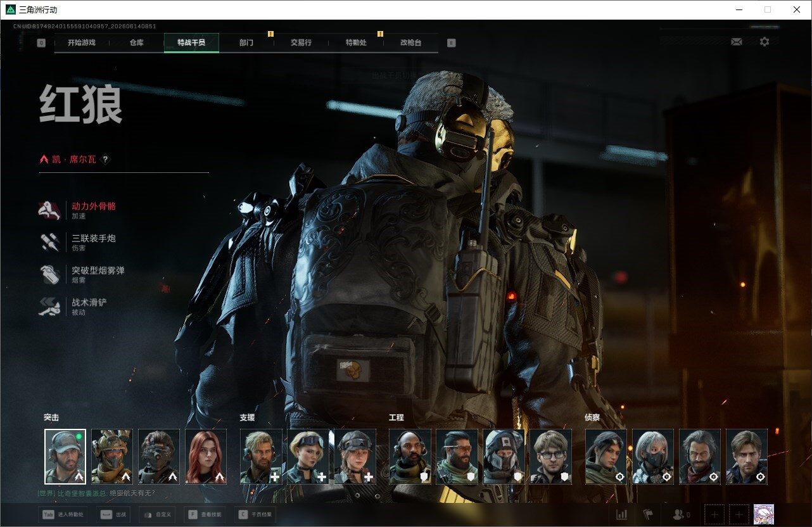Click the flag icon in bottom bar

(648, 515)
